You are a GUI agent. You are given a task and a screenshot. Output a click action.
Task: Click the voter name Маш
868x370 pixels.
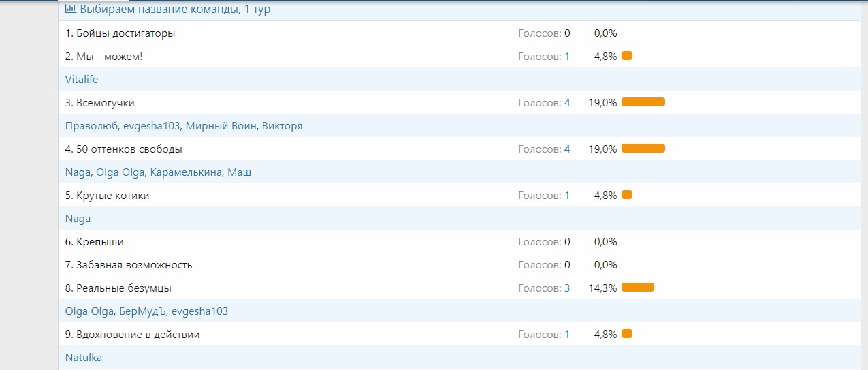(x=240, y=172)
